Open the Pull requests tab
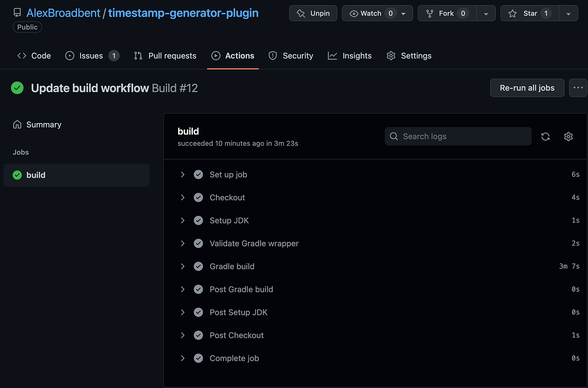The width and height of the screenshot is (588, 388). click(165, 56)
